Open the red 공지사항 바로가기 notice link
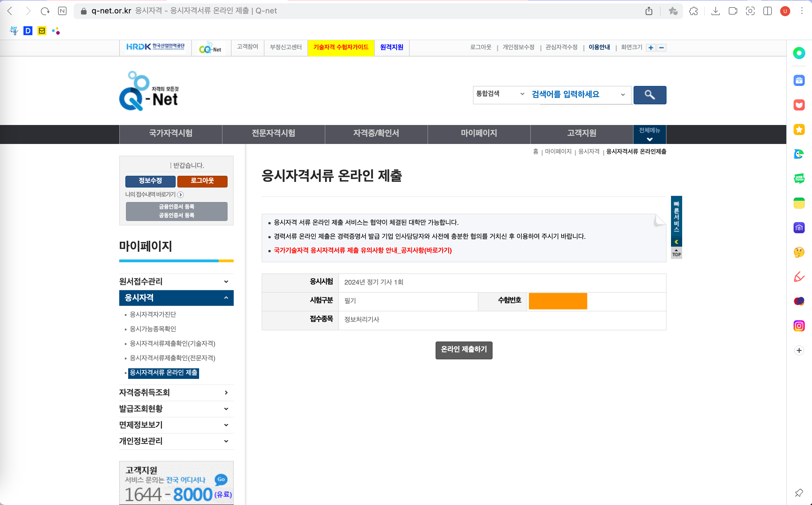The height and width of the screenshot is (505, 812). (x=362, y=251)
